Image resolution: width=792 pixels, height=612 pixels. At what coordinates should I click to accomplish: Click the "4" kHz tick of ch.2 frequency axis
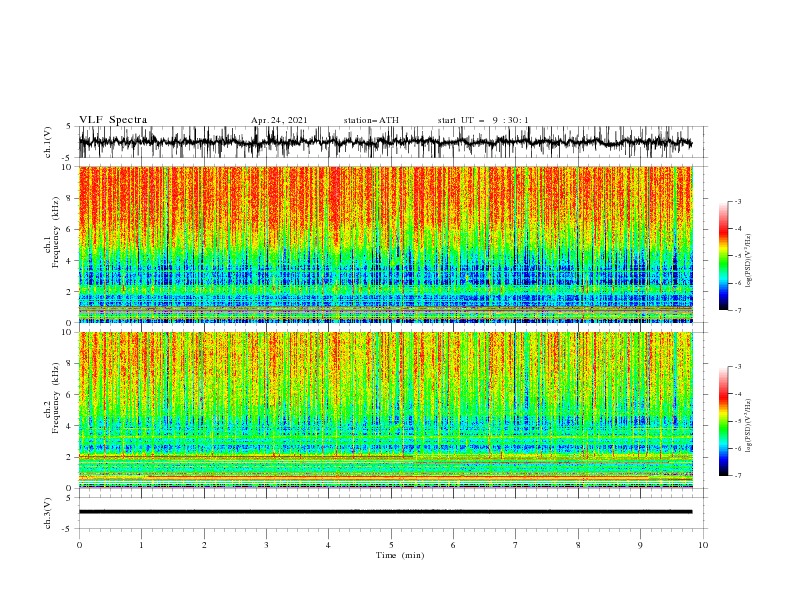click(x=69, y=426)
